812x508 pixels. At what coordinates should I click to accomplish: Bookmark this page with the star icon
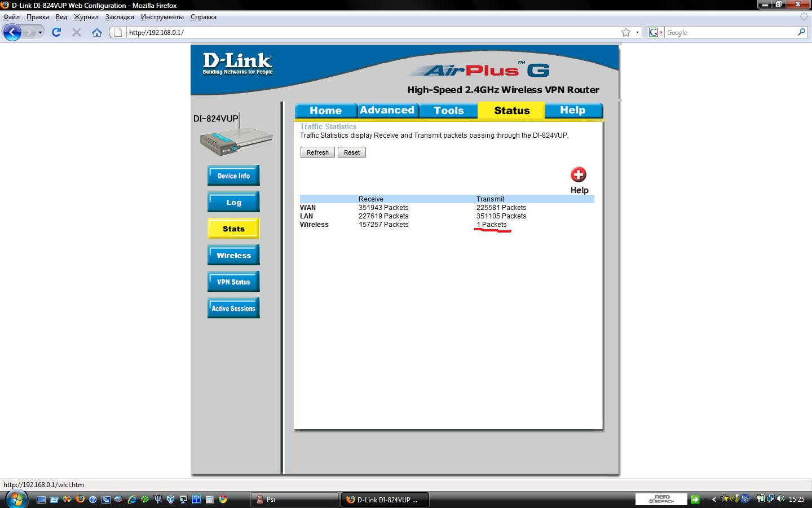[625, 32]
